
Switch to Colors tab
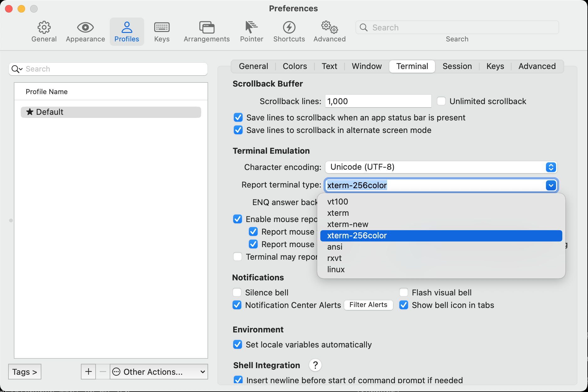click(x=295, y=66)
